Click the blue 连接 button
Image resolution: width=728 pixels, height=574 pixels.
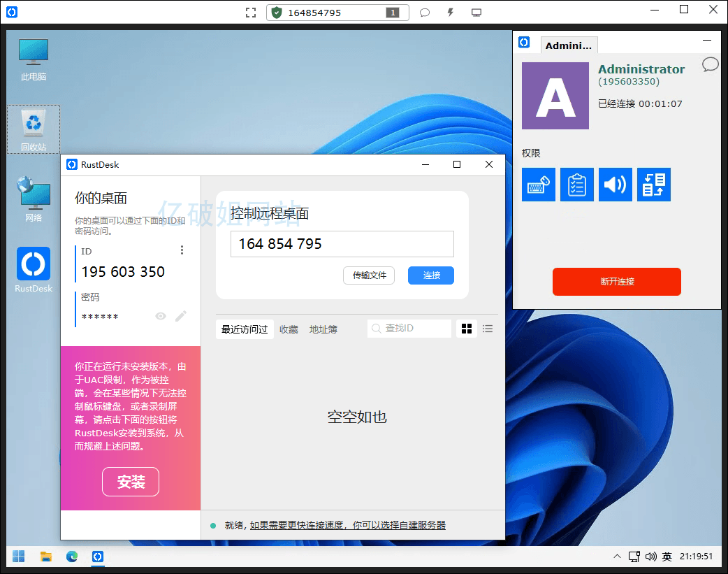[431, 275]
